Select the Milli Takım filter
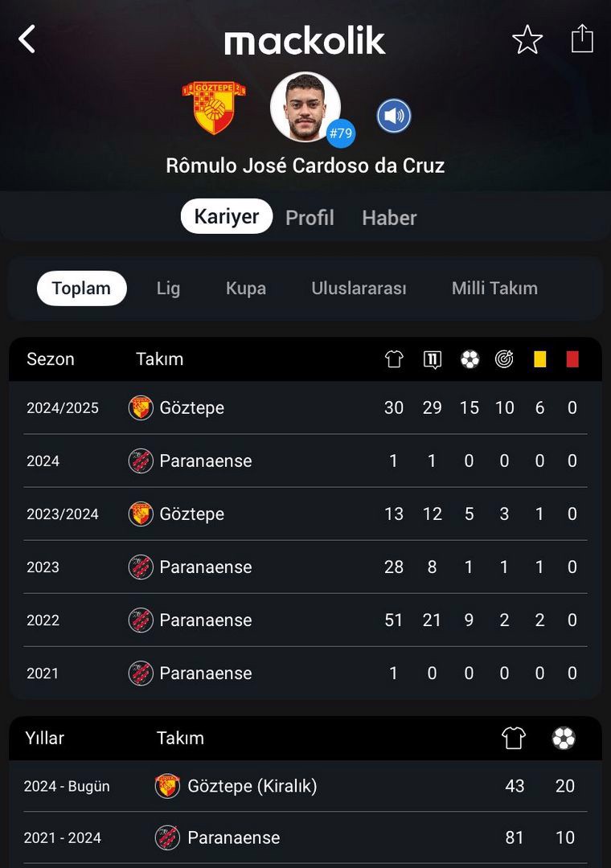 click(494, 289)
